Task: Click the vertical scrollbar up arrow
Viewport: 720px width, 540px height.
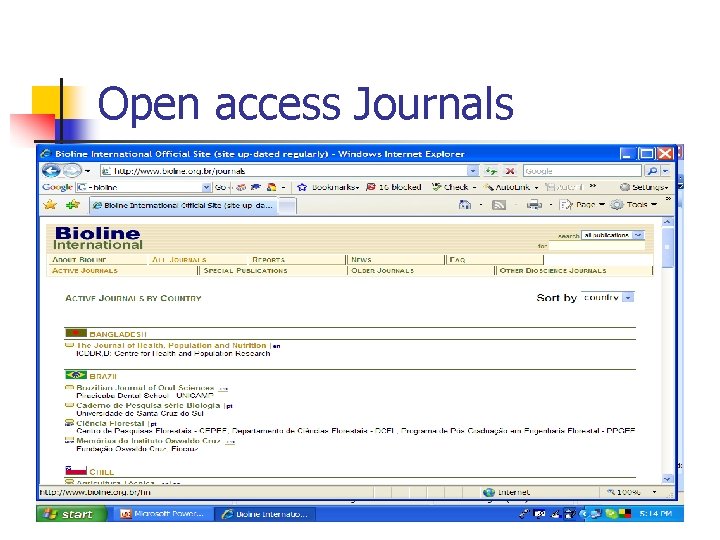Action: tap(667, 222)
